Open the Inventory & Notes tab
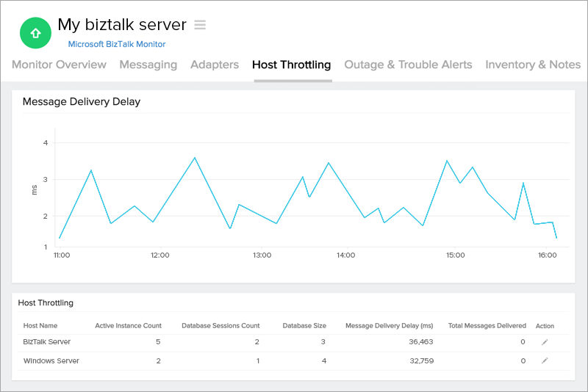 [533, 65]
